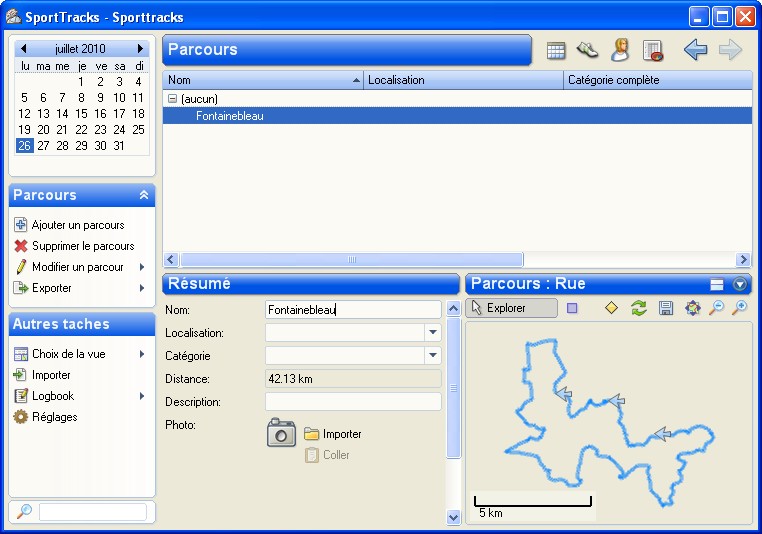Collapse the Parcours side panel
This screenshot has height=534, width=762.
144,195
